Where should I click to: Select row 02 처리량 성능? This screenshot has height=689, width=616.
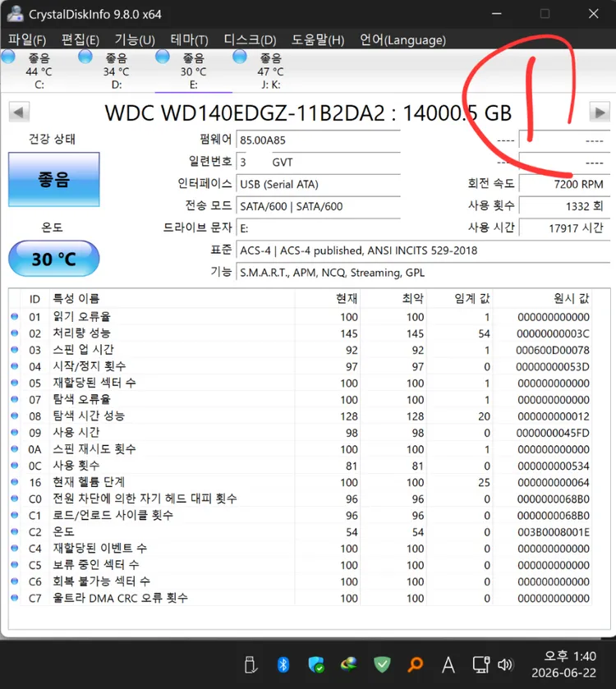tap(301, 333)
